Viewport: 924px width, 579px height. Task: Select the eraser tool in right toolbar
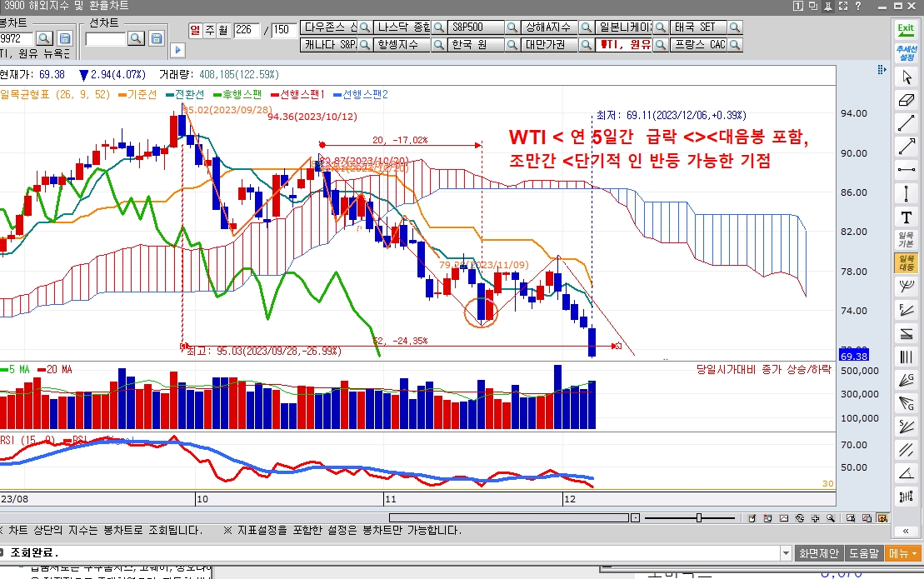coord(906,101)
